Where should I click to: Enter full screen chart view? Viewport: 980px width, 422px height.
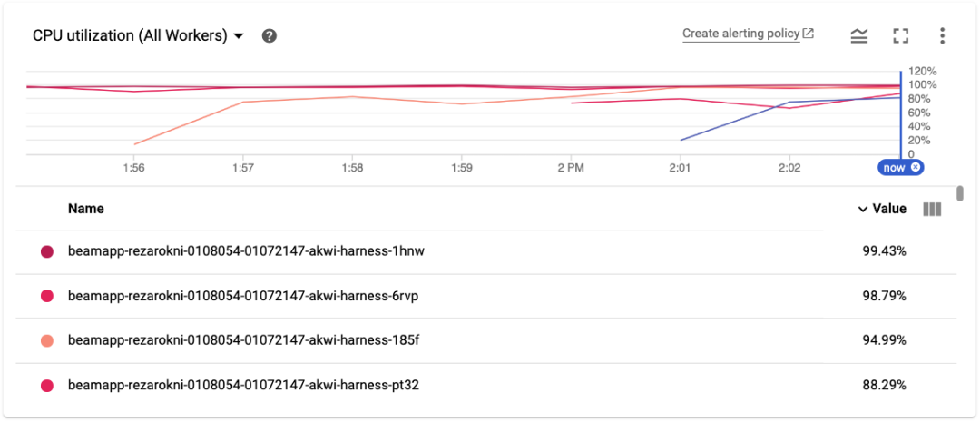click(x=900, y=35)
